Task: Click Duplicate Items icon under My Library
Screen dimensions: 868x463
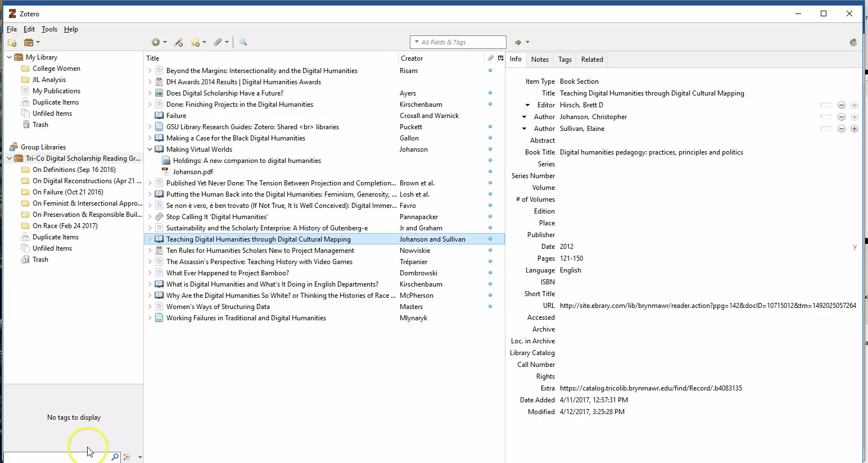Action: coord(25,102)
